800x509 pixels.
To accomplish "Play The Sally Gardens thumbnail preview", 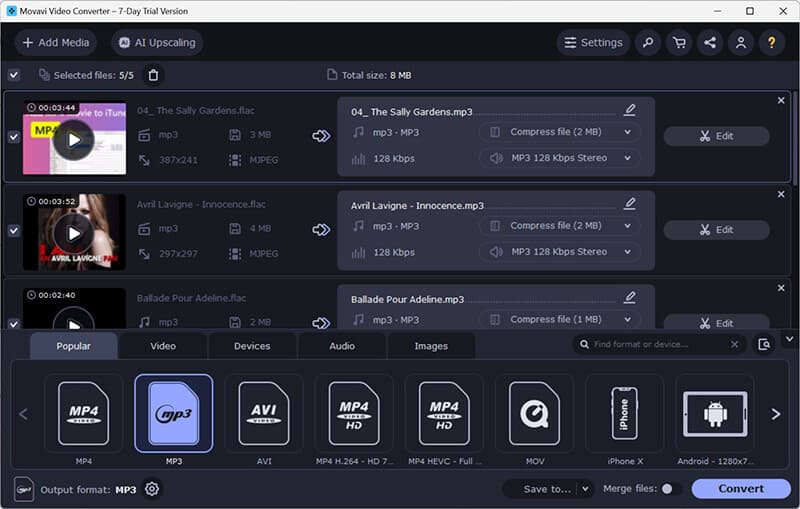I will click(x=74, y=140).
